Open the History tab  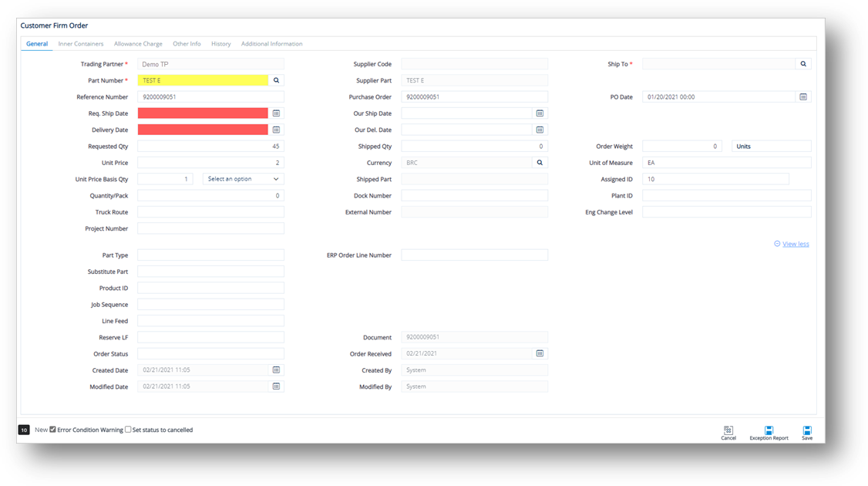pos(221,44)
